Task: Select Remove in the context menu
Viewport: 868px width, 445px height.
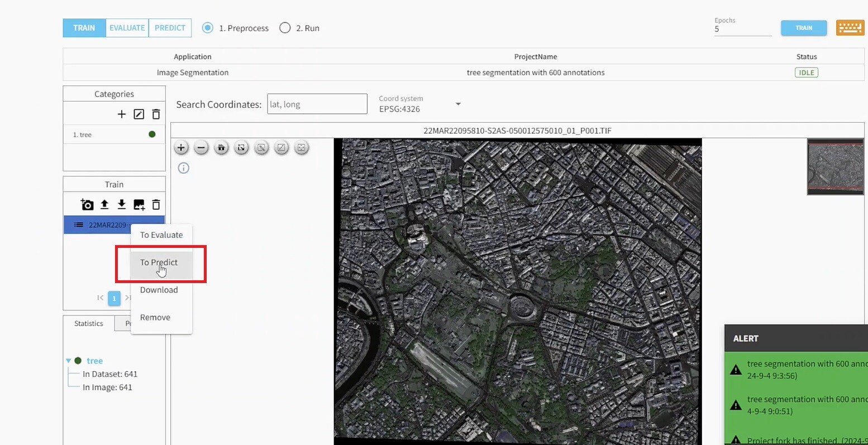Action: click(x=154, y=317)
